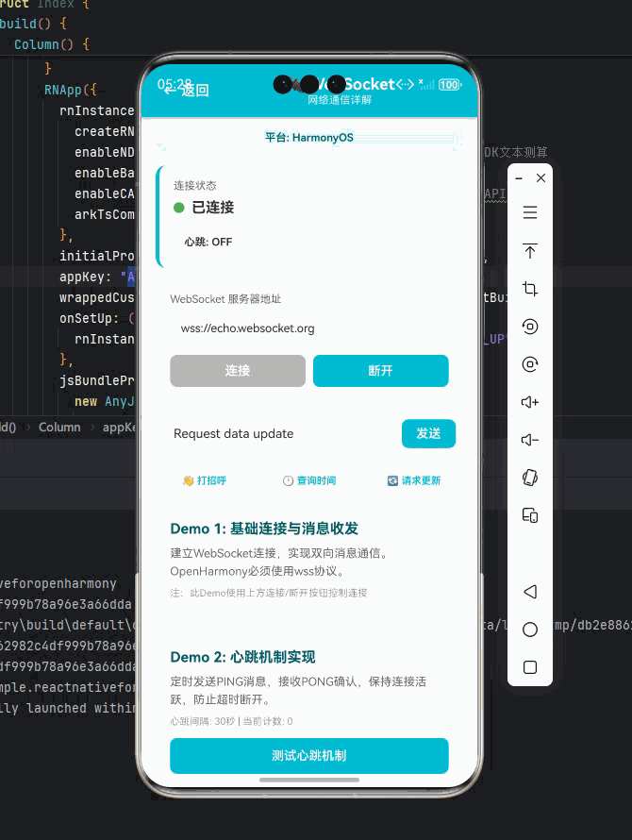Viewport: 632px width, 840px height.
Task: Click the RNApp({ line in code editor
Action: point(70,90)
